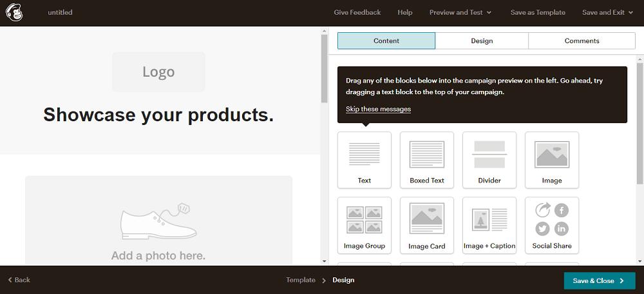Click Give Feedback in top bar
The image size is (644, 294).
(357, 12)
